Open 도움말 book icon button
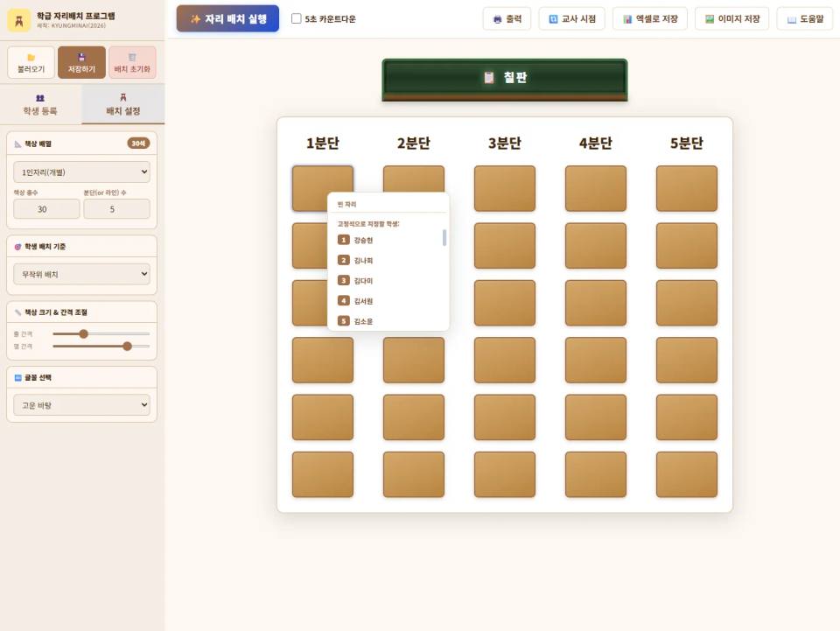 click(805, 18)
